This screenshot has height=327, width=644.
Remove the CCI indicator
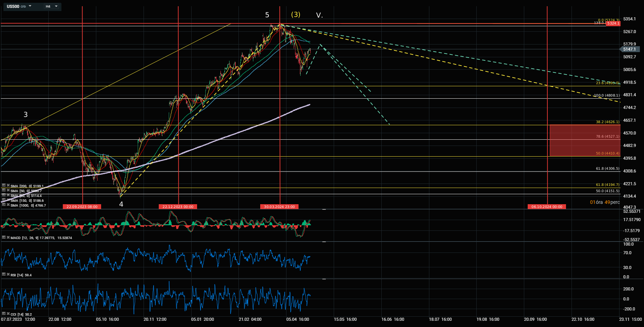coord(8,314)
